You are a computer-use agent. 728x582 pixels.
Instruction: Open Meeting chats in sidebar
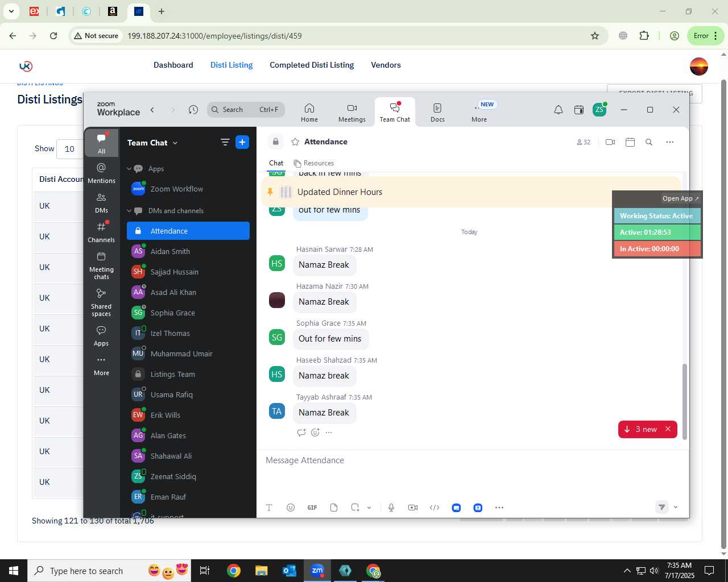[102, 265]
